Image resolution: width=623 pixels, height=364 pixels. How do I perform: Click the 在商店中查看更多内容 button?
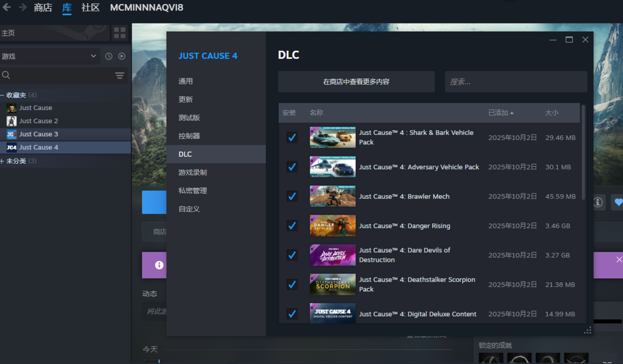click(356, 82)
